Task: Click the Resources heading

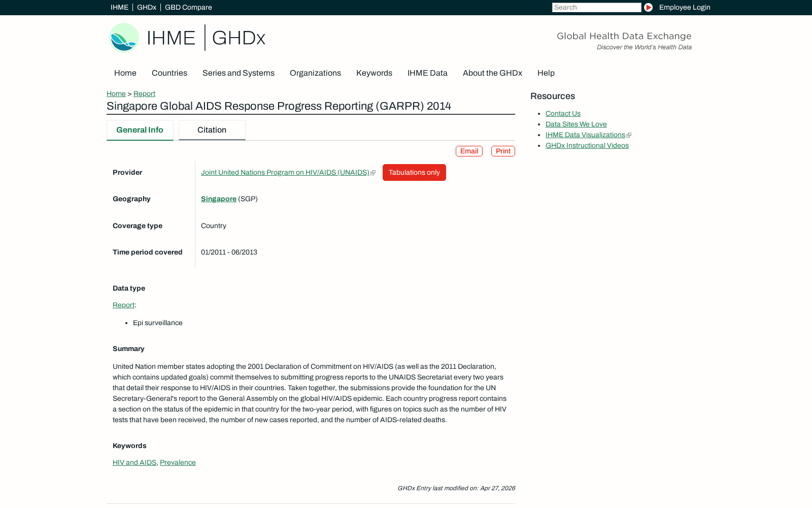Action: point(553,97)
